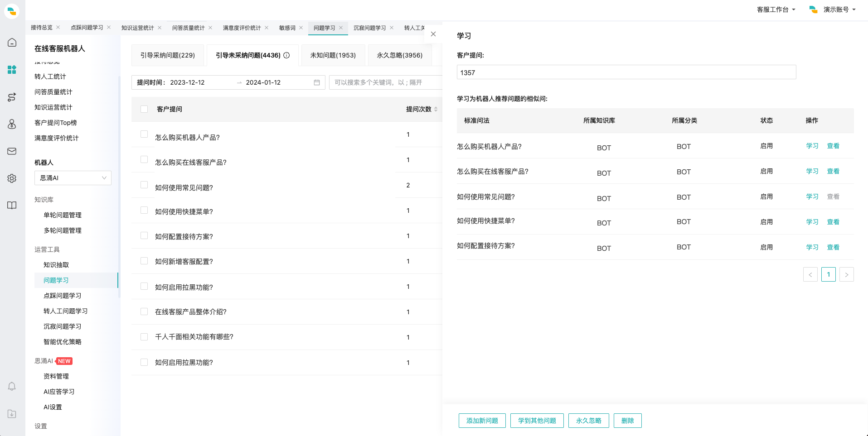Close the 满意度评价统计 tab
Screen dimensions: 868x436
(267, 28)
